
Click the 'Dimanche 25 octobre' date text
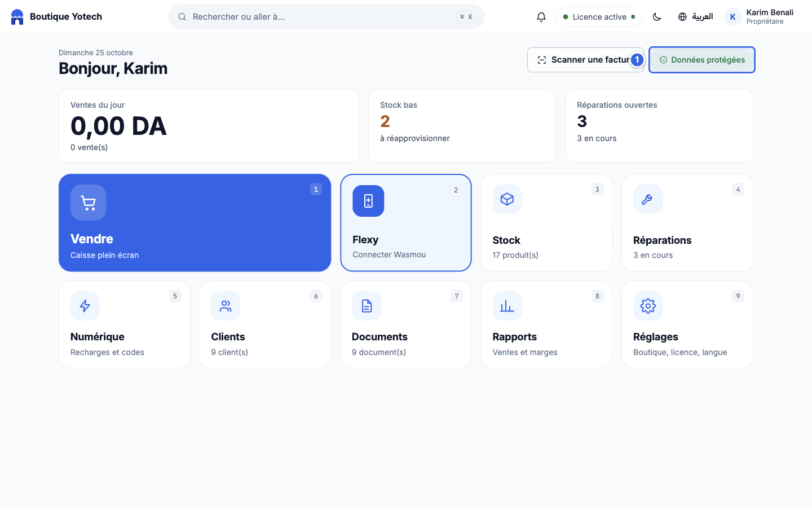click(96, 52)
